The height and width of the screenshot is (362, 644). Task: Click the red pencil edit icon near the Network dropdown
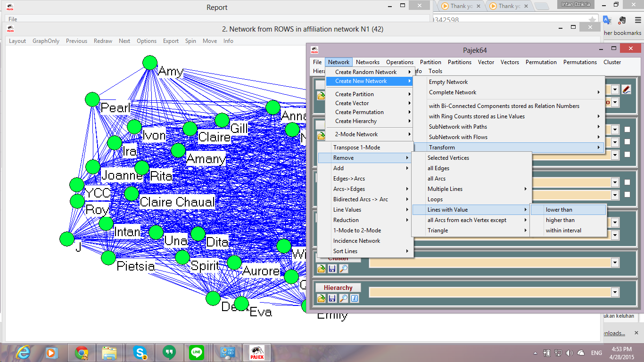[627, 89]
